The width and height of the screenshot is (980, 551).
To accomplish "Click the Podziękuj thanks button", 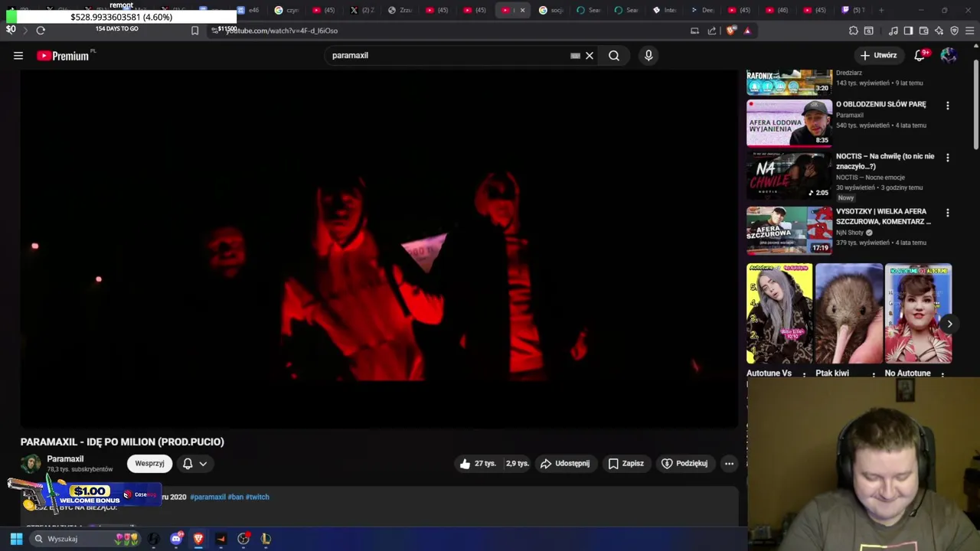I will coord(684,464).
